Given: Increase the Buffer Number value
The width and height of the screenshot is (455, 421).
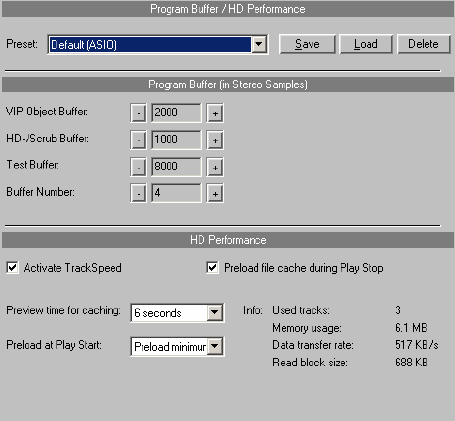Looking at the screenshot, I should [215, 193].
